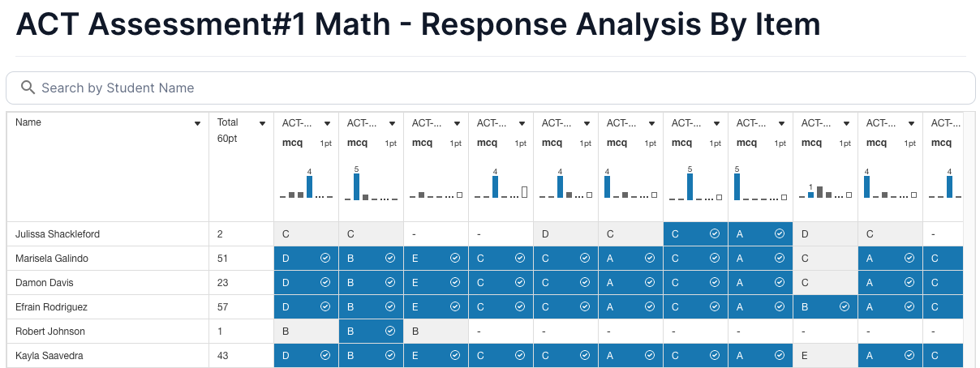Screen dimensions: 980x368
Task: Open the Total column dropdown arrow
Action: tap(262, 124)
